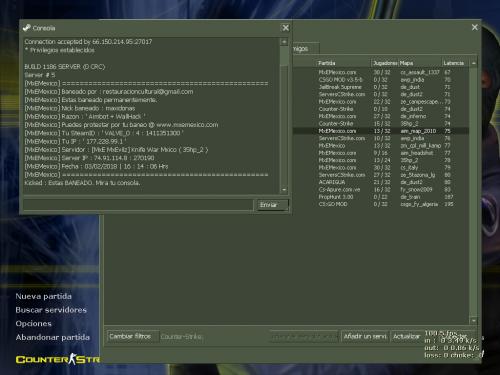The height and width of the screenshot is (375, 500).
Task: Sort server list by Partida column
Action: click(x=343, y=63)
